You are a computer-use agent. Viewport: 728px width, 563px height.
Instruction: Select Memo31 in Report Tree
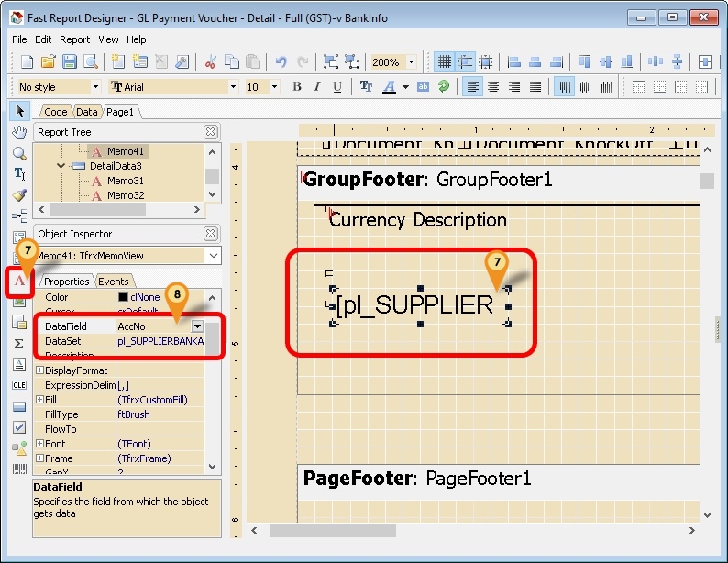coord(125,181)
